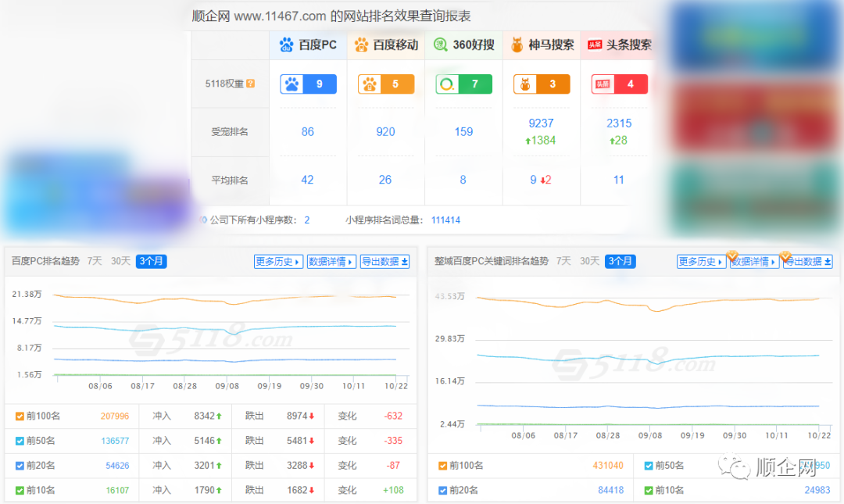Toggle 前20名 checkbox in 百度PC排名趋势 panel
The width and height of the screenshot is (844, 504).
(20, 466)
